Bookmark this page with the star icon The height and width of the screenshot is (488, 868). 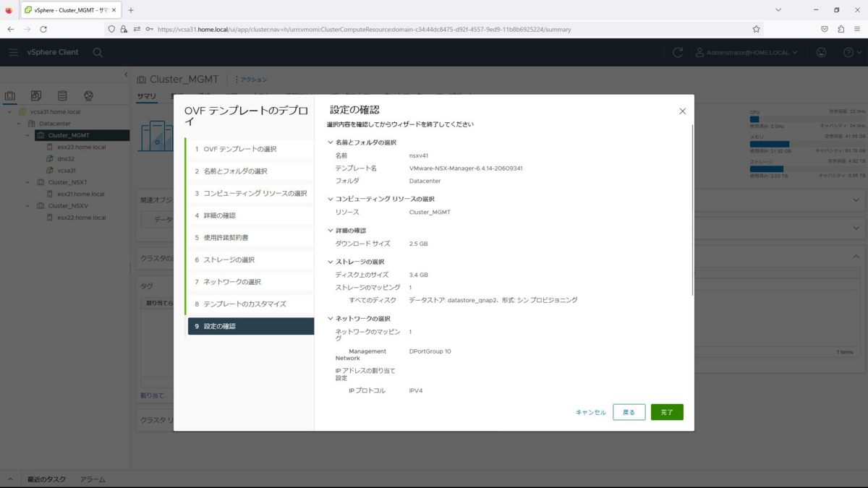coord(756,30)
